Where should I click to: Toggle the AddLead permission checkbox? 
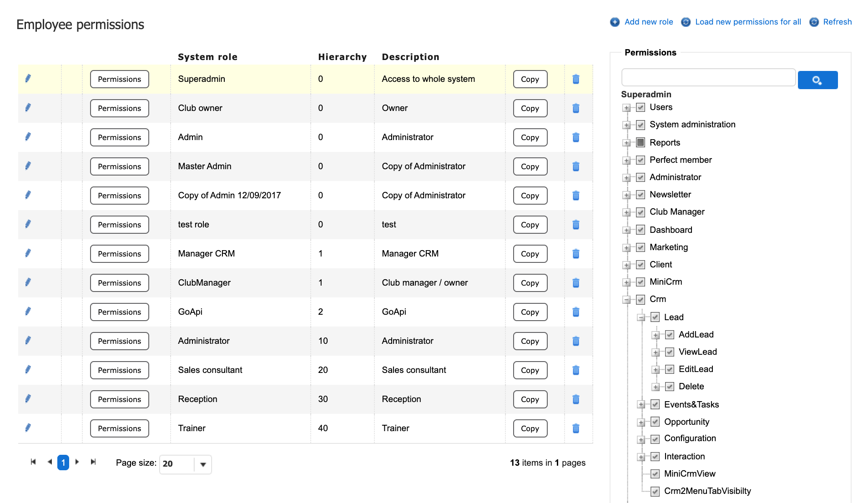pos(670,335)
